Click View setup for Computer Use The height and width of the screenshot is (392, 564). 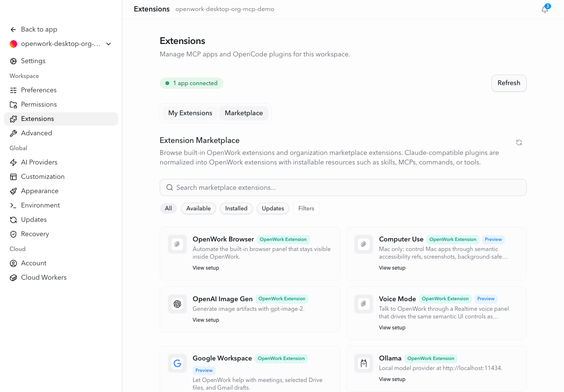(x=392, y=268)
